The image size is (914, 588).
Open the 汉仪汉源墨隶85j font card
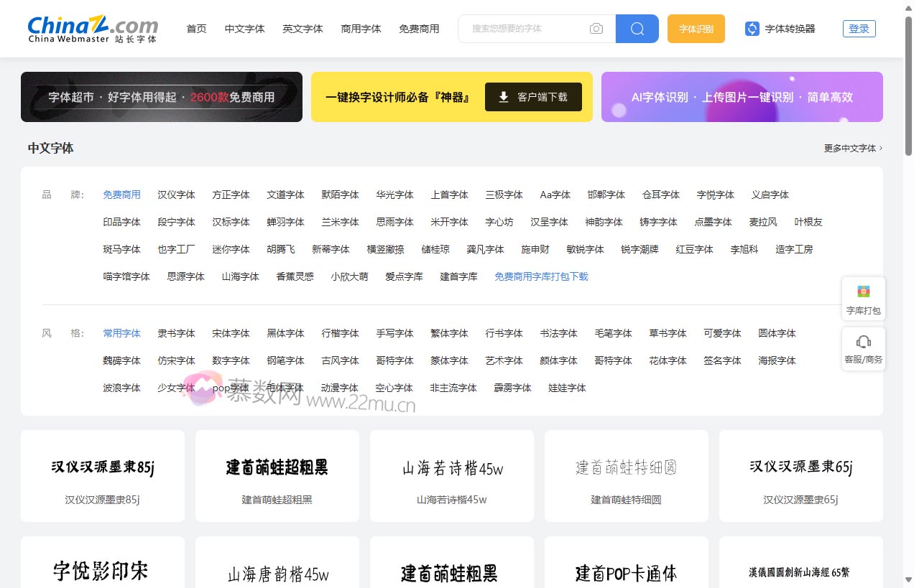(x=102, y=475)
